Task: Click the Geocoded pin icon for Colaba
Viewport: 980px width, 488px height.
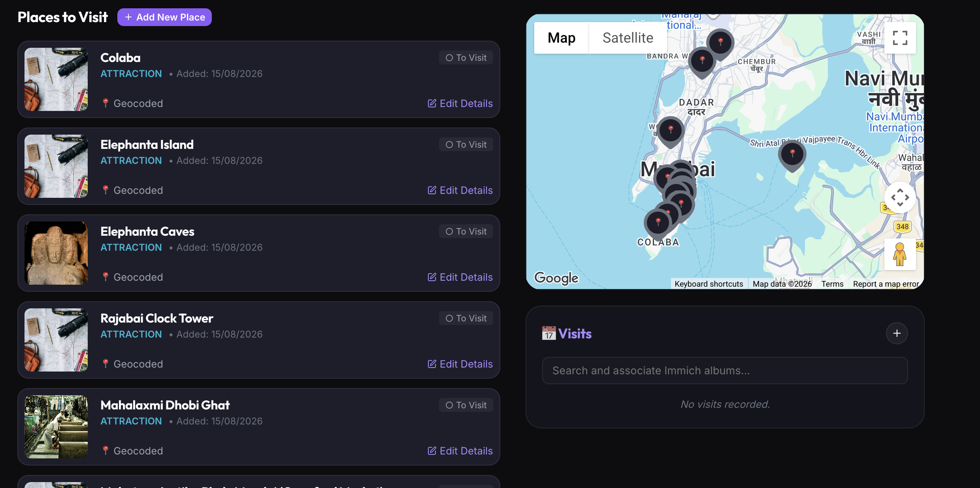Action: click(x=106, y=103)
